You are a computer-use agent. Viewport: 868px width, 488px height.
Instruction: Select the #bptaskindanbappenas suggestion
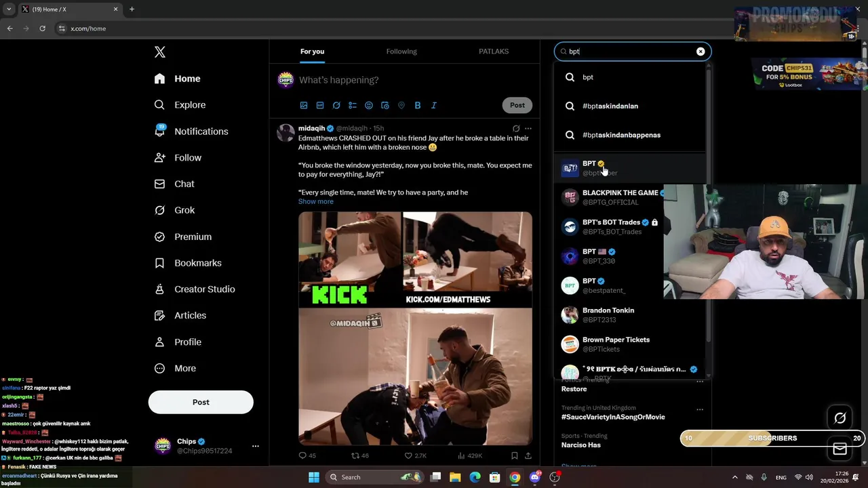[x=631, y=135]
